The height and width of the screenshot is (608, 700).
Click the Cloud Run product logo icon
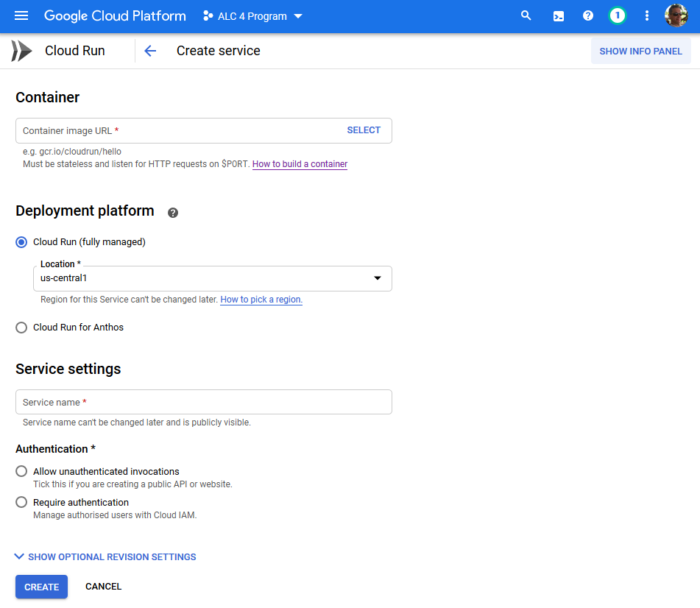(21, 51)
